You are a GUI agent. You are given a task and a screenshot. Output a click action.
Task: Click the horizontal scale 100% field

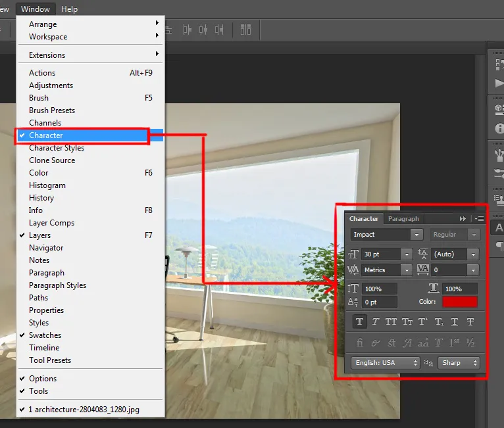click(x=460, y=289)
